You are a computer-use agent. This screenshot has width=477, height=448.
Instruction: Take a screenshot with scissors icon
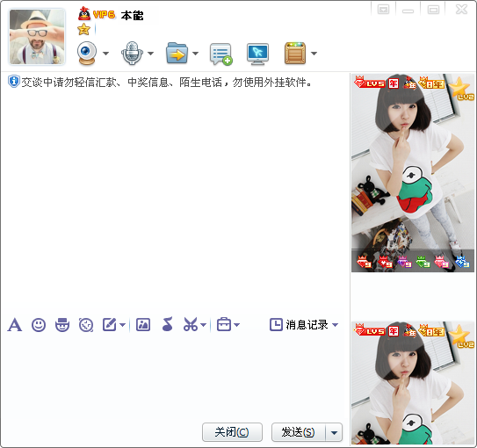pos(191,324)
